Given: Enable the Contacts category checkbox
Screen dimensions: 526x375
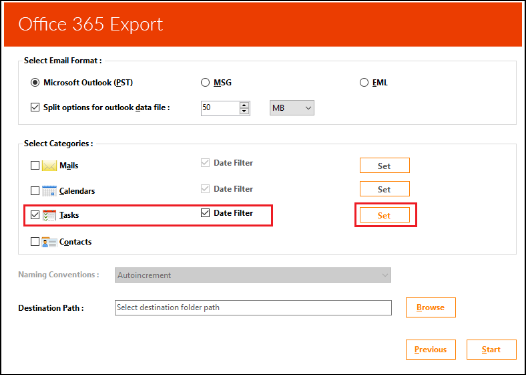Looking at the screenshot, I should click(35, 242).
